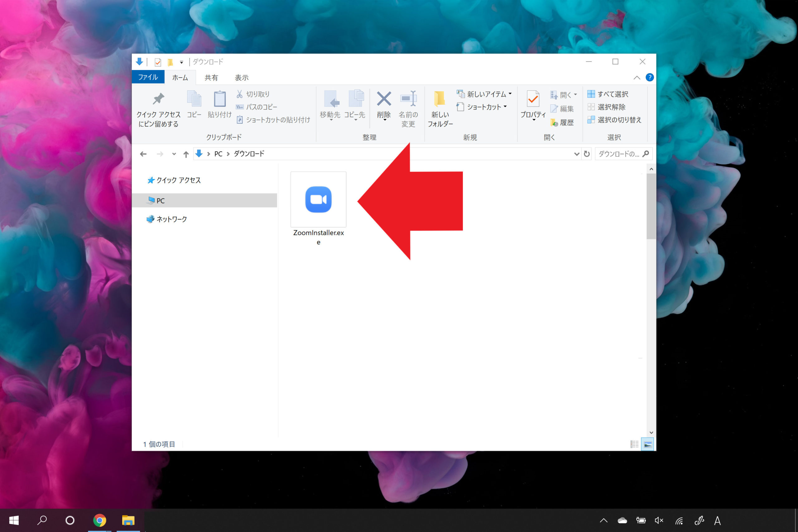Collapse the ribbon with the chevron
Image resolution: width=798 pixels, height=532 pixels.
click(x=637, y=78)
